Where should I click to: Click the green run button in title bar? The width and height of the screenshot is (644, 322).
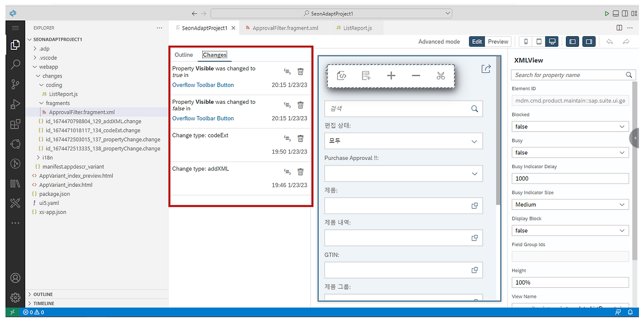(607, 14)
